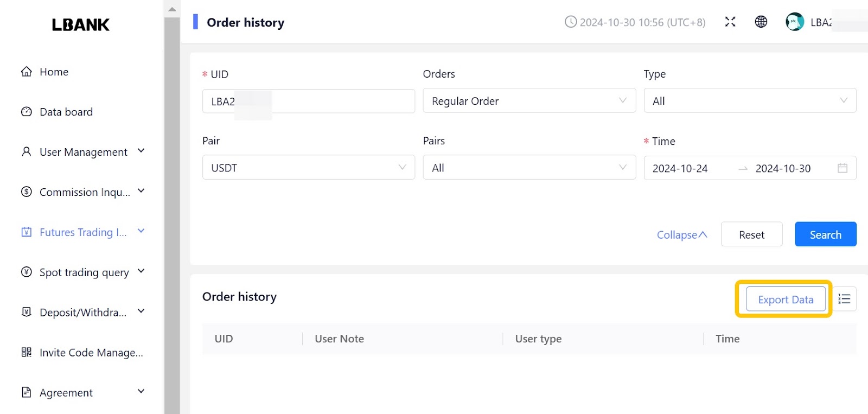Click the user avatar icon
The height and width of the screenshot is (414, 868).
point(795,22)
